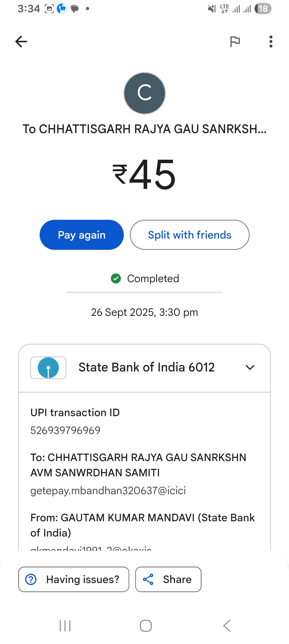The image size is (289, 644).
Task: Tap the back arrow at top left
Action: click(21, 41)
